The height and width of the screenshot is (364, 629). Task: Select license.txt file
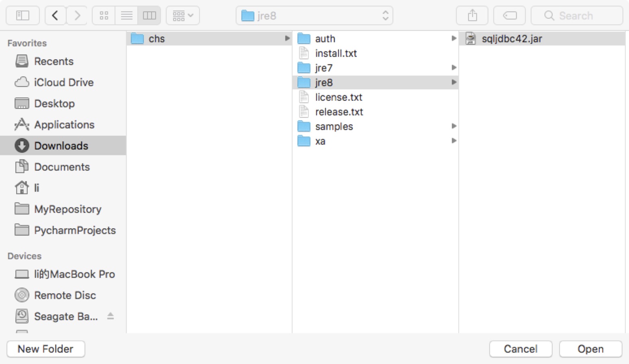[x=375, y=97]
